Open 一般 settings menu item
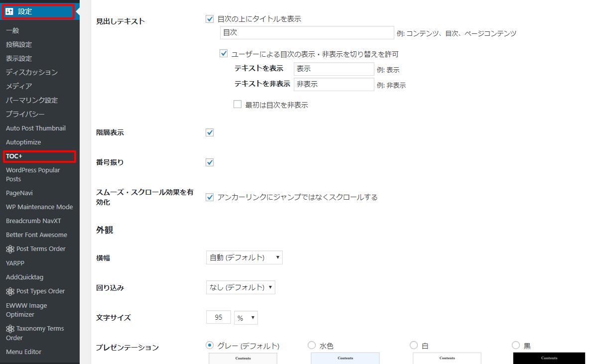Viewport: 596px width, 364px height. pos(12,30)
